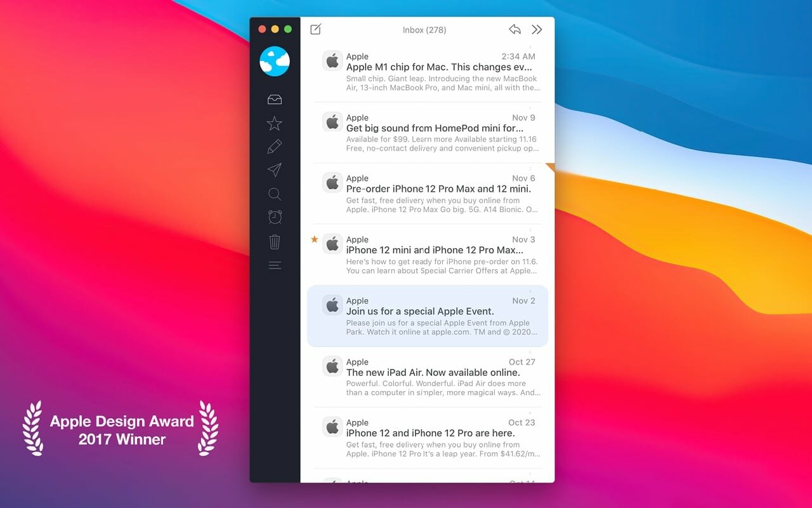Go to Inbox in sidebar
812x508 pixels.
click(x=275, y=100)
